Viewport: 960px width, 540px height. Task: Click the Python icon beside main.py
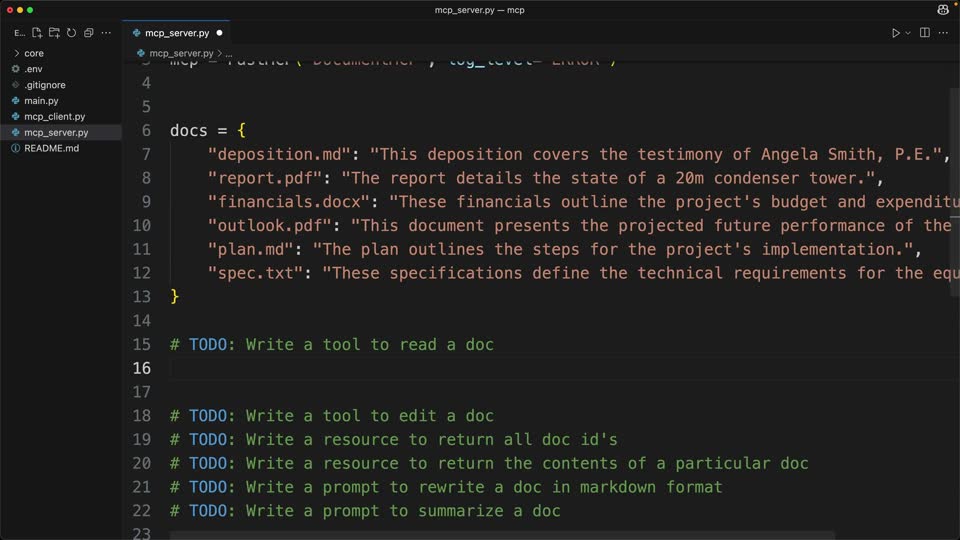16,101
